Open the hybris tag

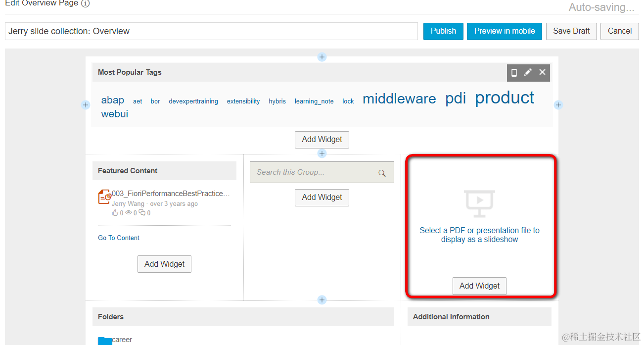[x=277, y=101]
